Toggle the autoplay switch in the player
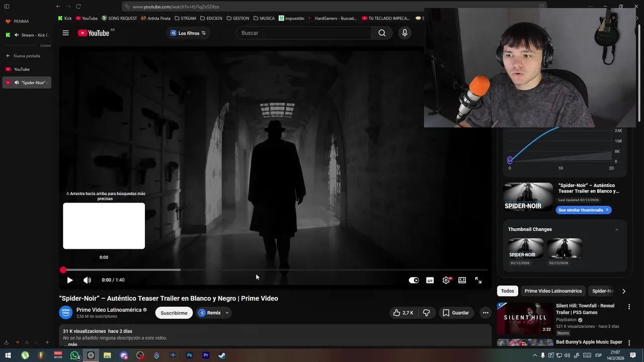The height and width of the screenshot is (362, 644). [414, 280]
